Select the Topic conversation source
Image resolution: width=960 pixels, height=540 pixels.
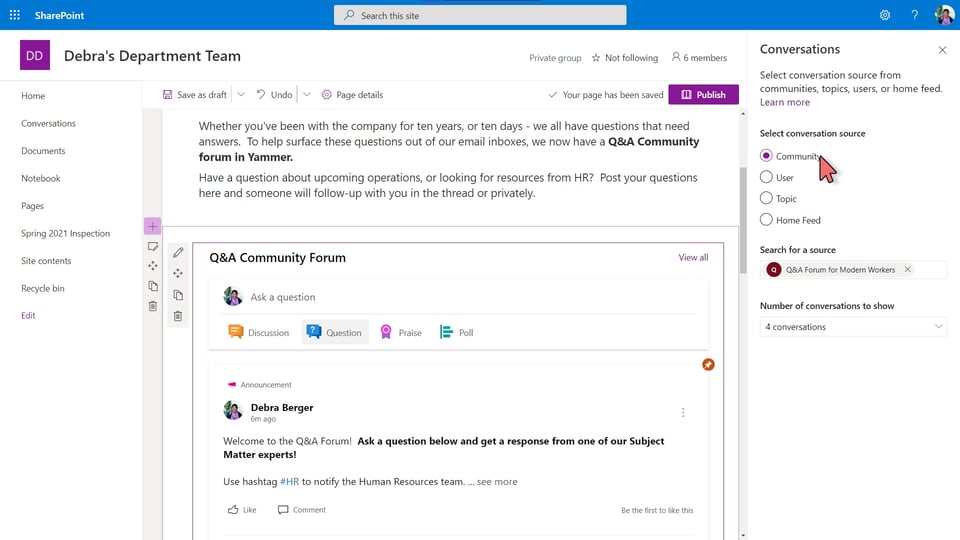pyautogui.click(x=766, y=198)
